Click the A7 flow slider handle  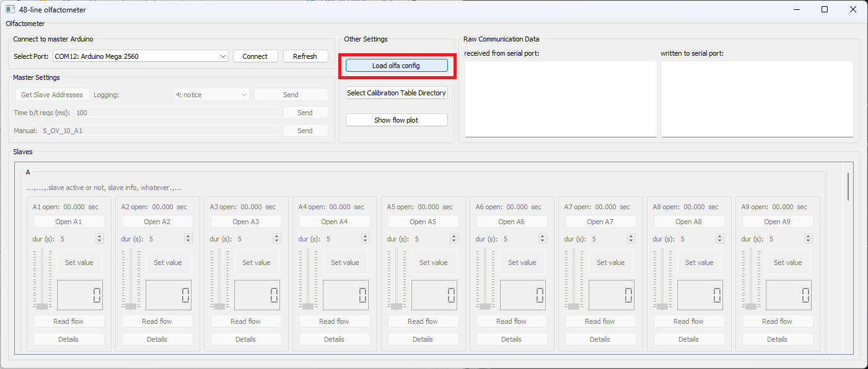[574, 306]
